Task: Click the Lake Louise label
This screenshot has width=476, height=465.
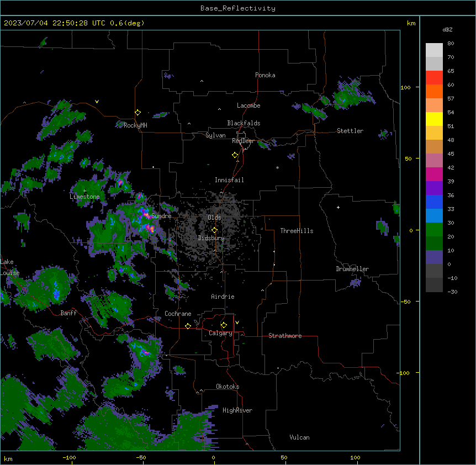Action: (9, 267)
